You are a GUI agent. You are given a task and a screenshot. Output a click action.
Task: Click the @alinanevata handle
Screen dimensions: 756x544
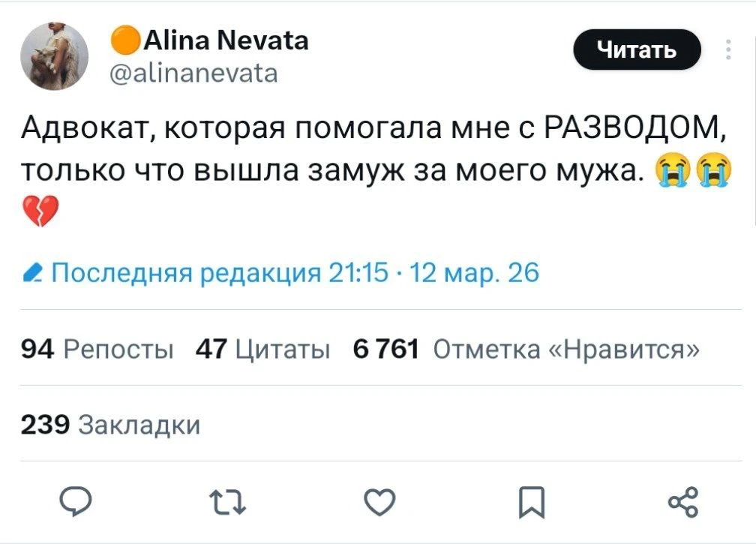click(x=194, y=73)
